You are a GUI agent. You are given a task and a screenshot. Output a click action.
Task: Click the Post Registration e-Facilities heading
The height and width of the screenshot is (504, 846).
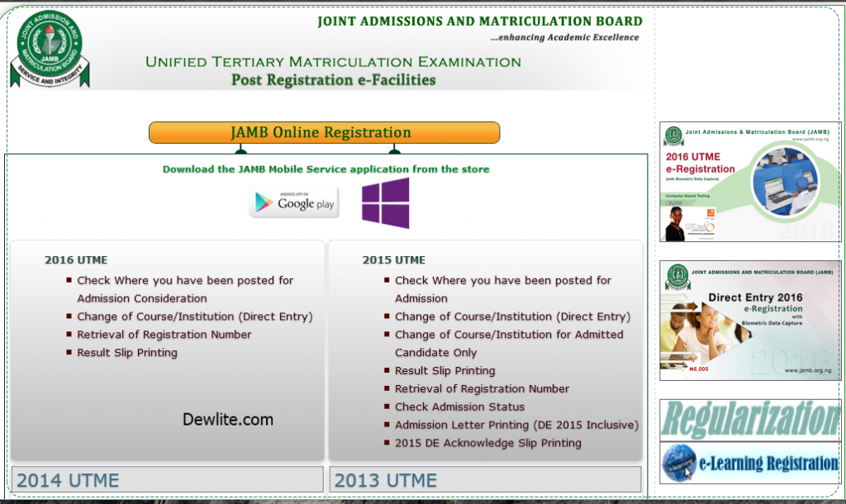(x=334, y=80)
